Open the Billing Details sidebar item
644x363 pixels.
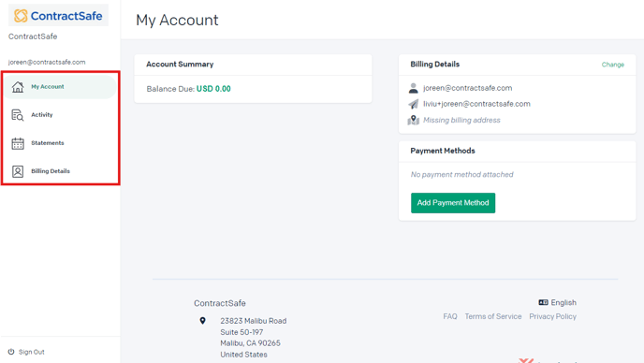point(60,171)
